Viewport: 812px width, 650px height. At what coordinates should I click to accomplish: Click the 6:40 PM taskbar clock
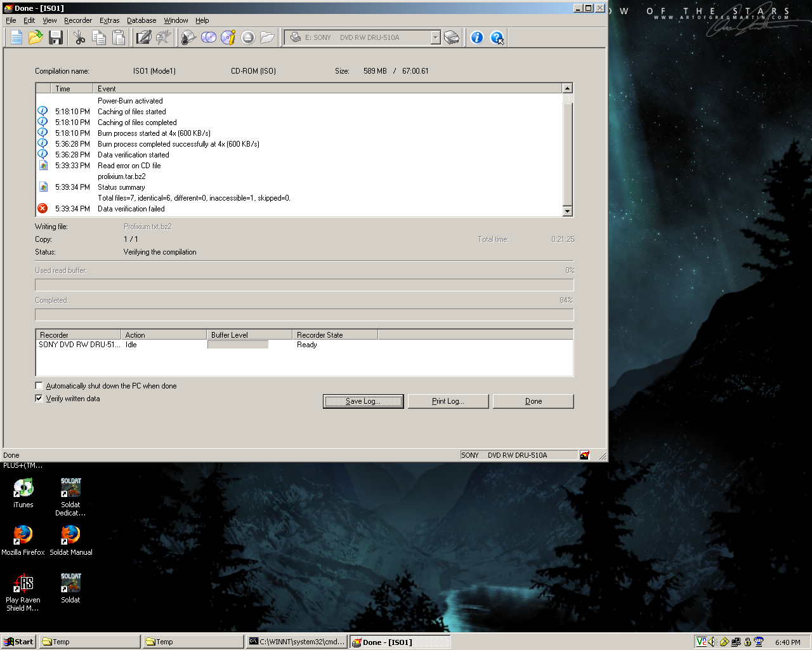point(788,642)
